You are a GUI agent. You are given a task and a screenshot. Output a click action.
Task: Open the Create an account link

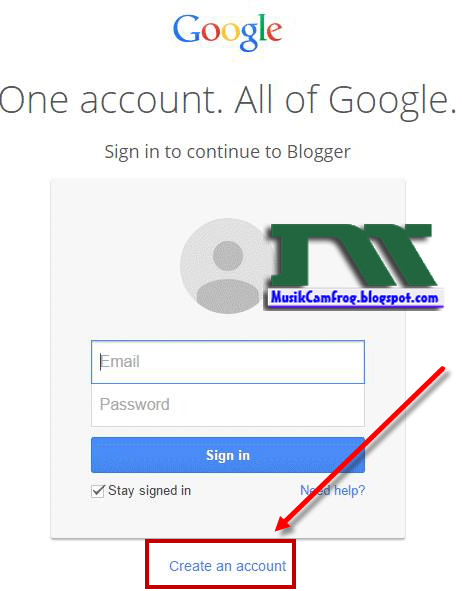click(228, 566)
